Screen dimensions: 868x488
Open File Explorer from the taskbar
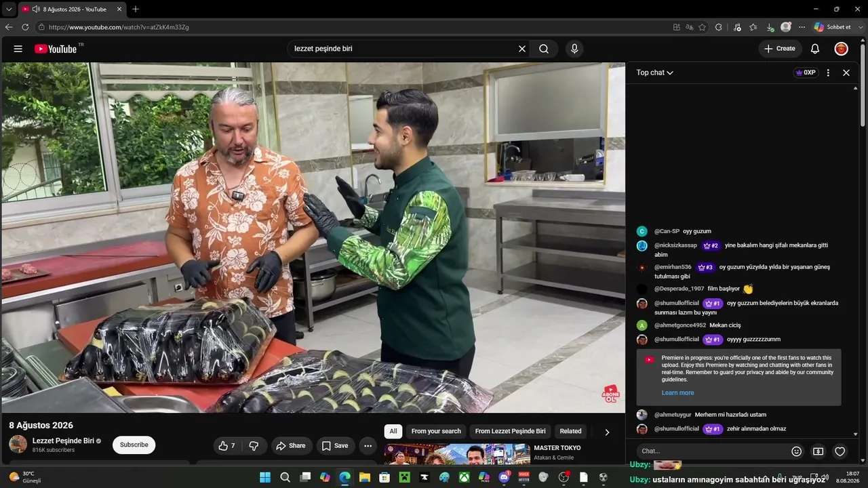(x=365, y=477)
